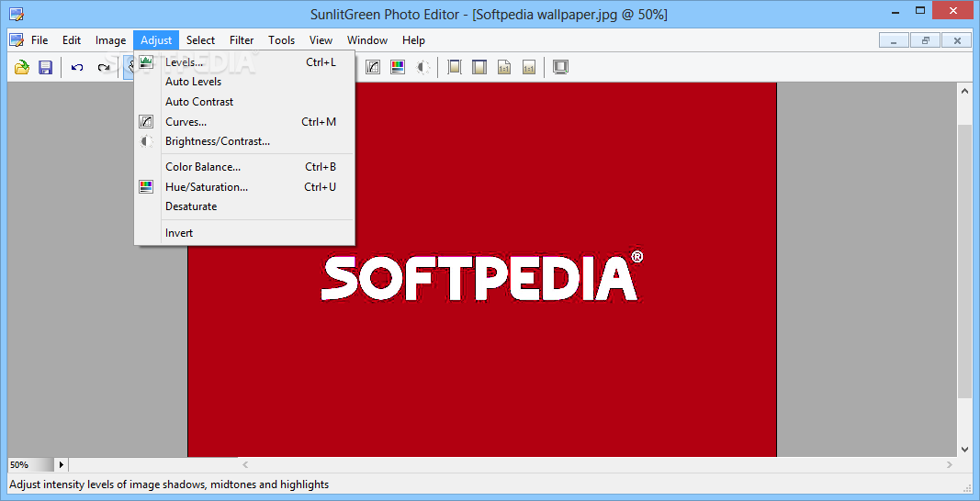Open the Edit menu
This screenshot has width=980, height=501.
(72, 40)
